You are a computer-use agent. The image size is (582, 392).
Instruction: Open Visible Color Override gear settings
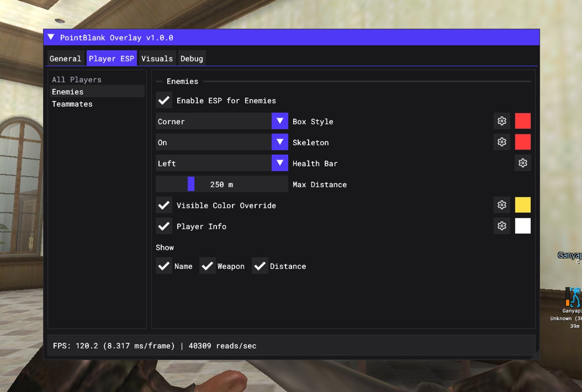click(502, 205)
